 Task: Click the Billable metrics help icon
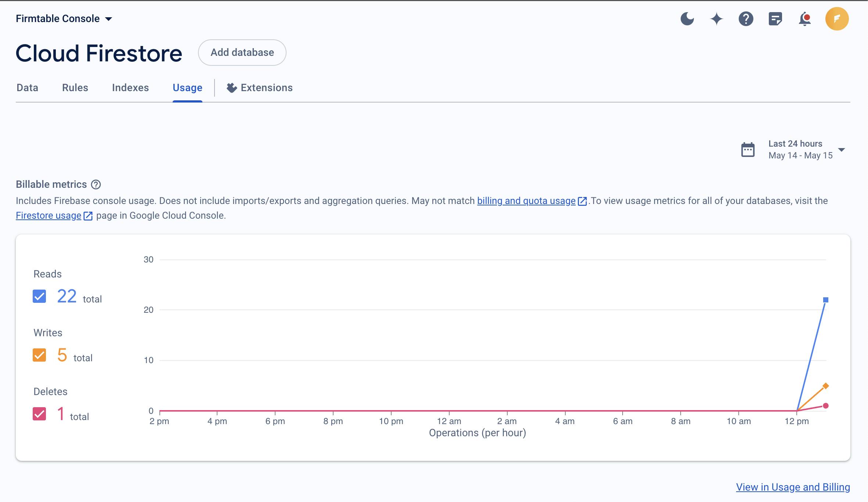96,184
